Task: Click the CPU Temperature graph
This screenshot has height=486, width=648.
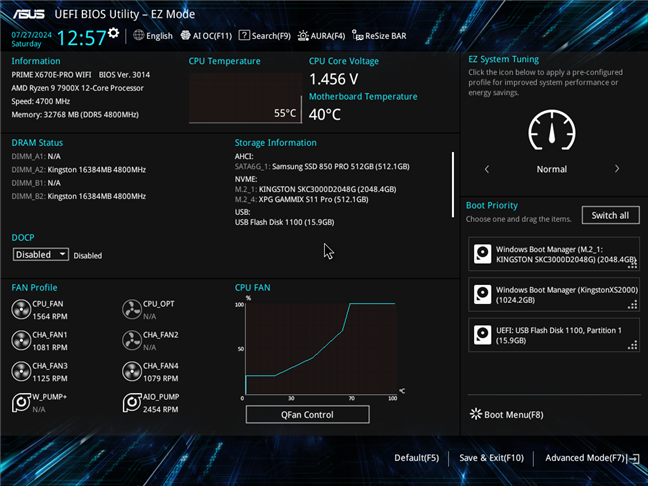Action: [245, 98]
